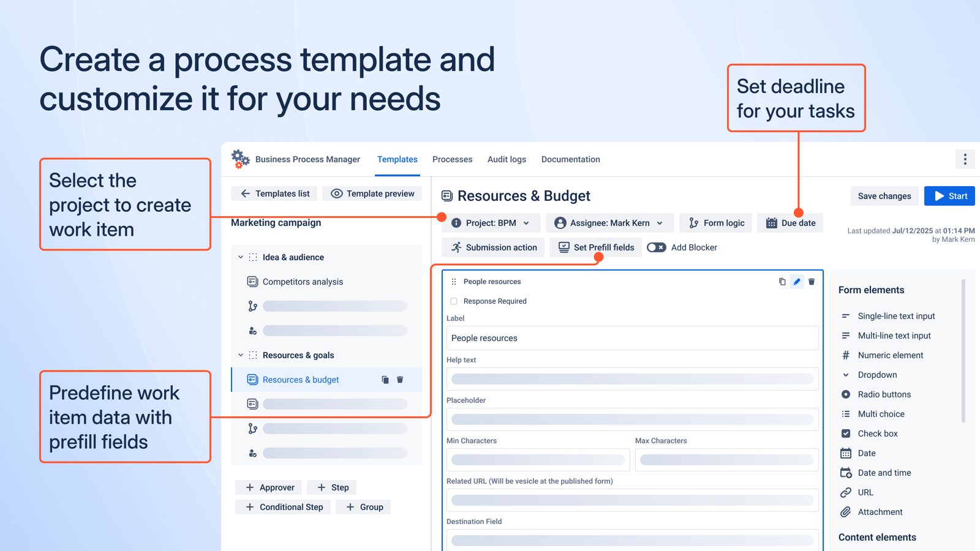
Task: Collapse the Idea & audience group
Action: click(x=241, y=257)
